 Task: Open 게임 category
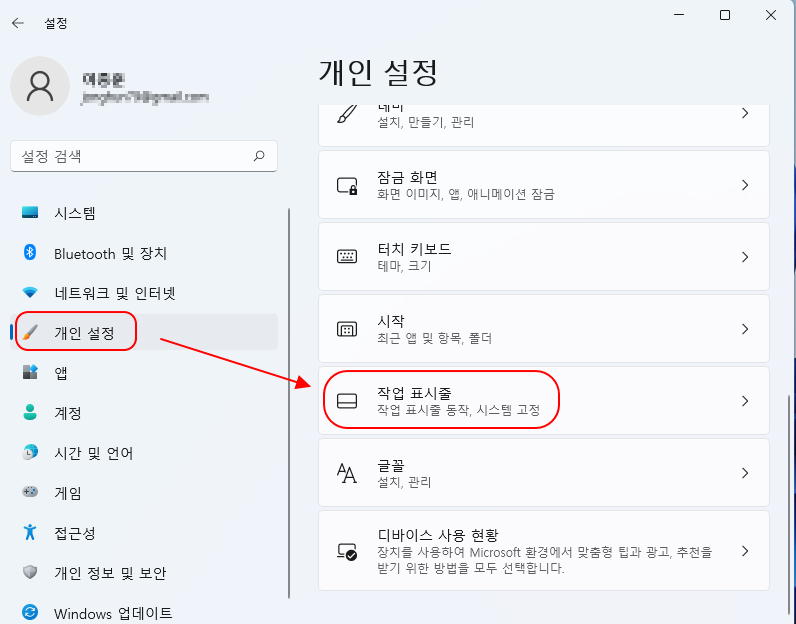pos(144,492)
